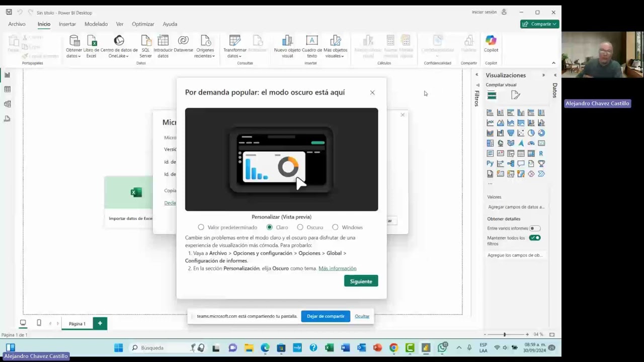This screenshot has width=644, height=362.
Task: Toggle Entre varios informes switch
Action: pos(534,228)
